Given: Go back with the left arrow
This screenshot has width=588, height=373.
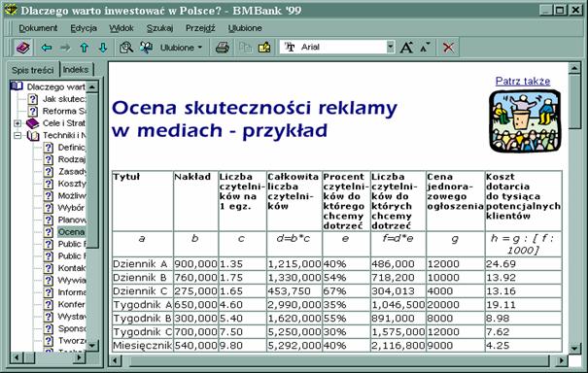Looking at the screenshot, I should [x=47, y=48].
